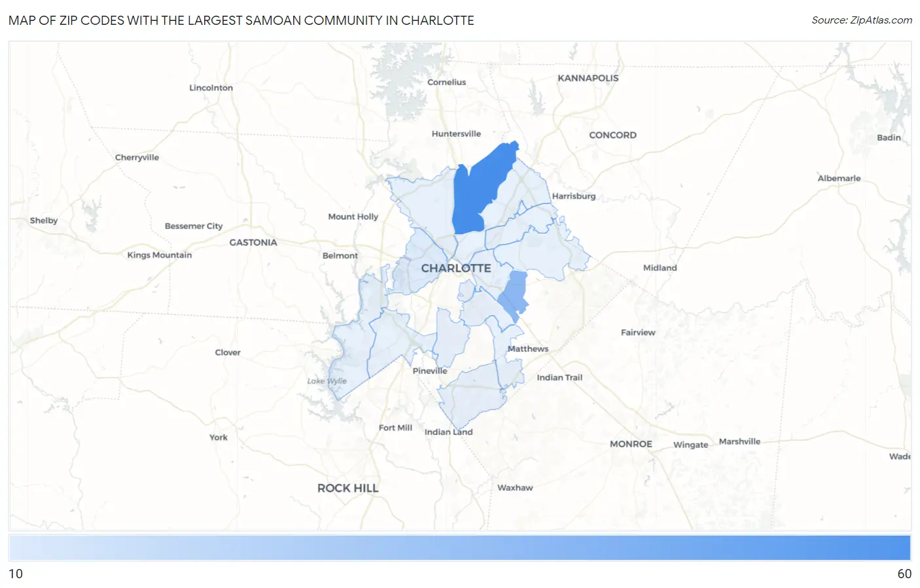Click the Cornelius label
This screenshot has height=588, width=920.
(447, 82)
